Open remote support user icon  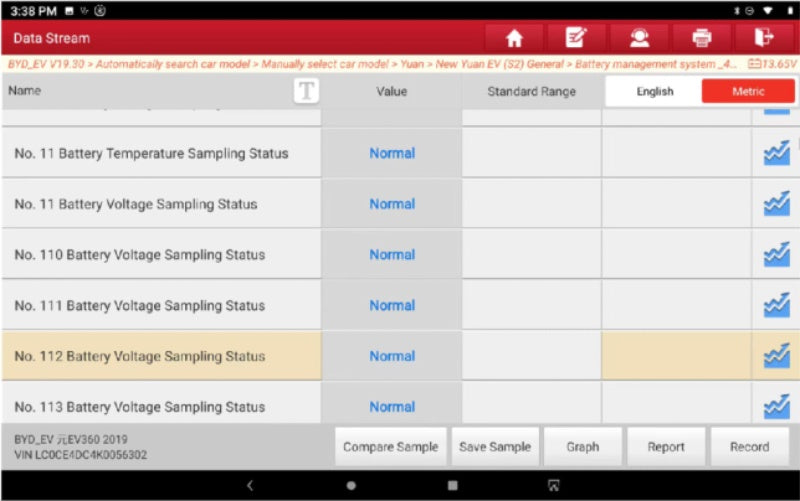[x=639, y=38]
